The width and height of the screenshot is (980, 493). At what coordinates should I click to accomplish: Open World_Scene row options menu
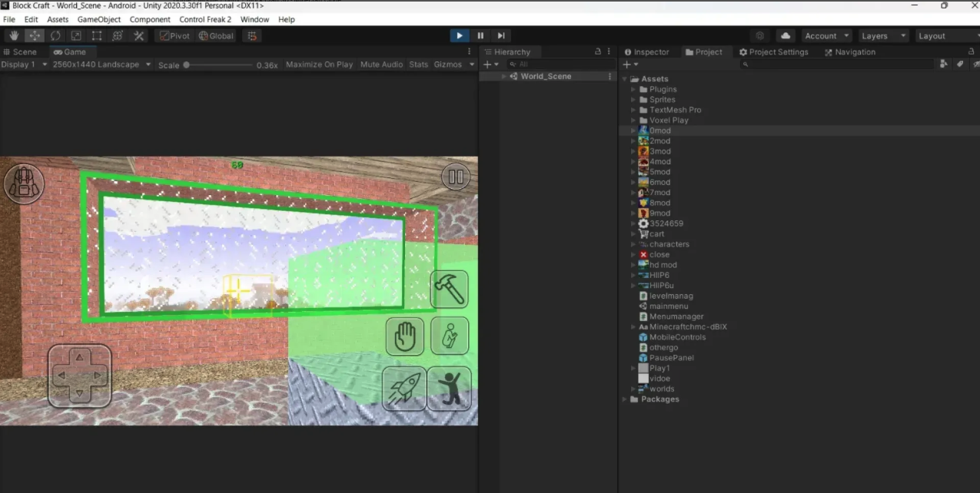610,76
